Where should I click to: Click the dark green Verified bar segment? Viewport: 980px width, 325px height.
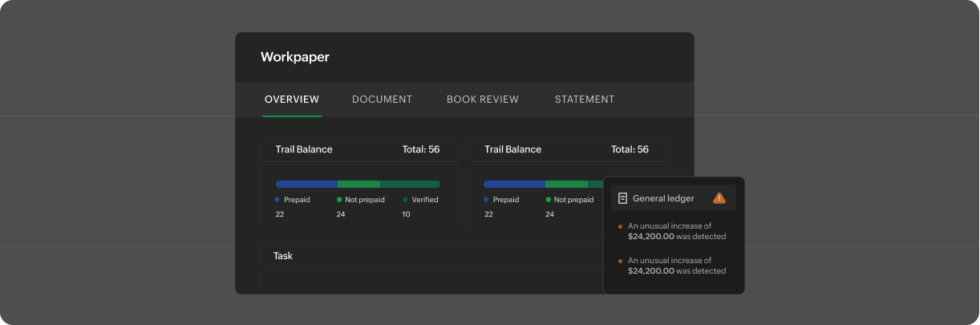tap(410, 184)
